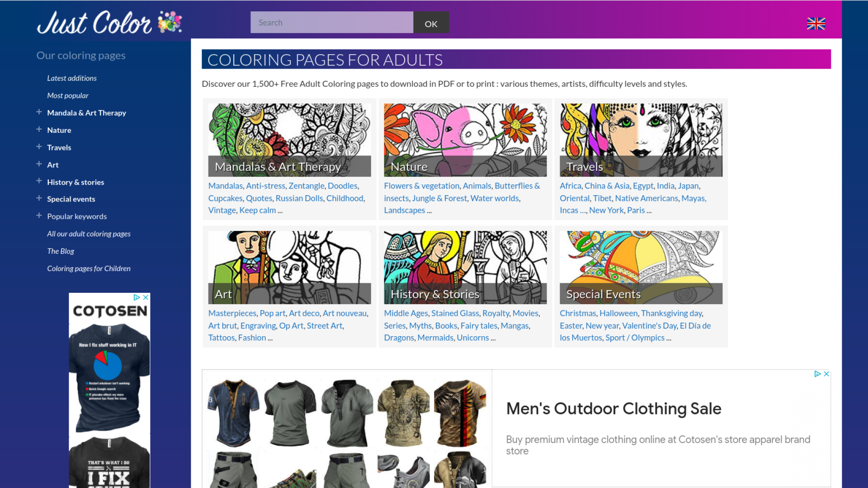Follow the Zentangle link
Image resolution: width=868 pixels, height=488 pixels.
(x=306, y=186)
